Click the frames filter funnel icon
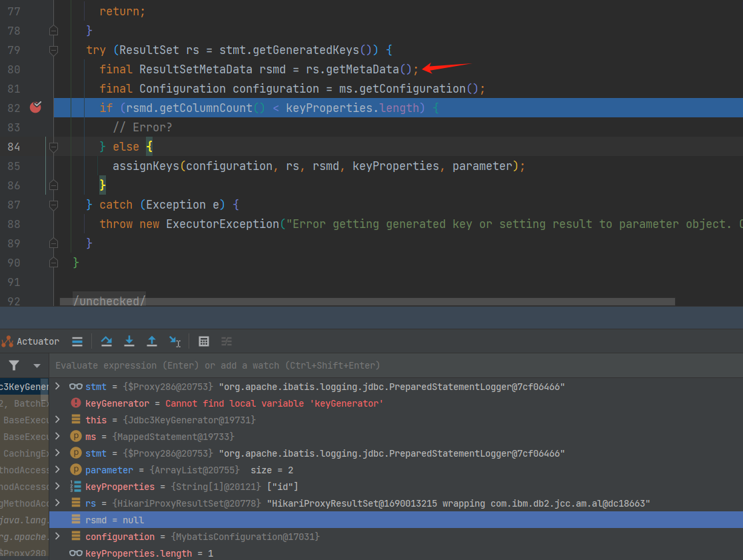This screenshot has width=743, height=560. (14, 365)
